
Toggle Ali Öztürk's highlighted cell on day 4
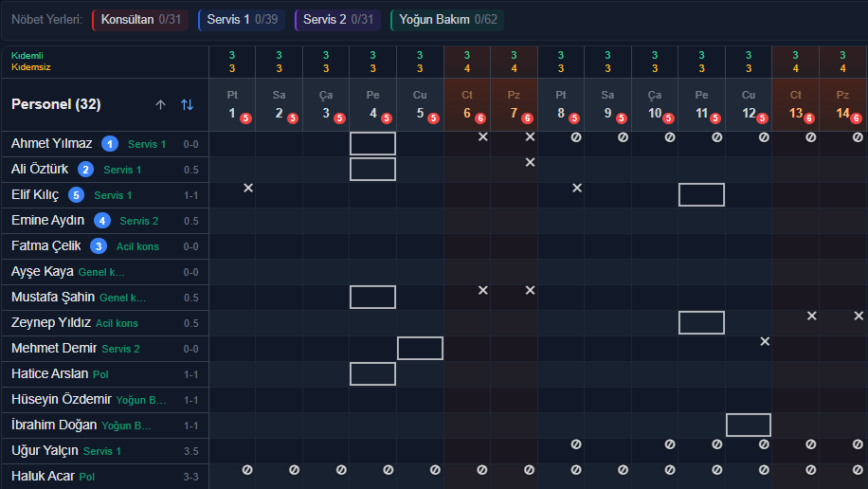(x=372, y=170)
